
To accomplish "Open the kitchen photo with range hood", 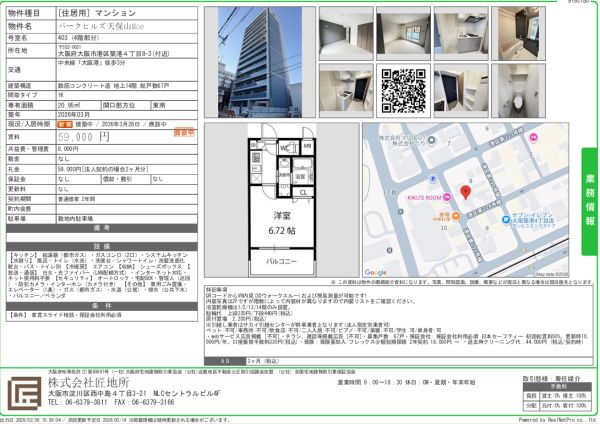I will pyautogui.click(x=461, y=33).
